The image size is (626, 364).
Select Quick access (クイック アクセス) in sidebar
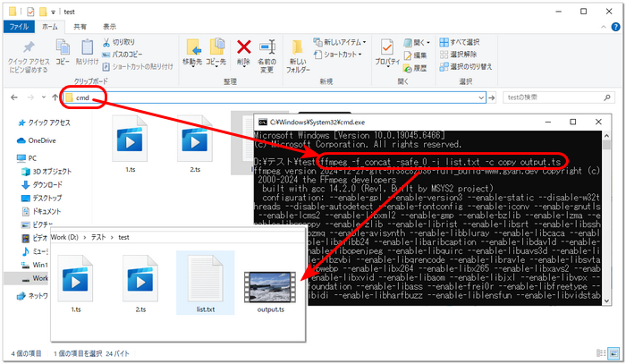tap(44, 123)
